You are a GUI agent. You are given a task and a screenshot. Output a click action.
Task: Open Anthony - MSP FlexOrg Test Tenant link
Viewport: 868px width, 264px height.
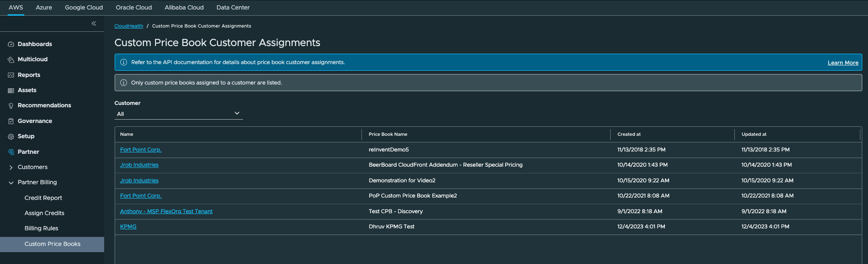pyautogui.click(x=166, y=211)
